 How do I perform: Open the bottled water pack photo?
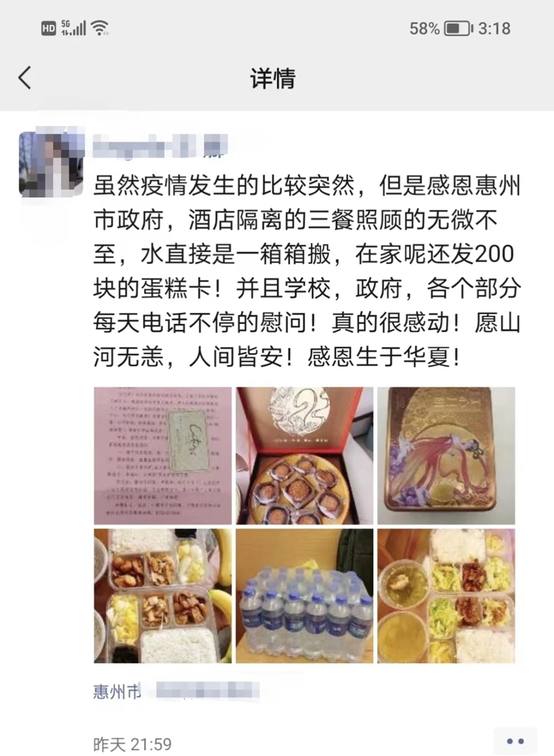pos(304,596)
